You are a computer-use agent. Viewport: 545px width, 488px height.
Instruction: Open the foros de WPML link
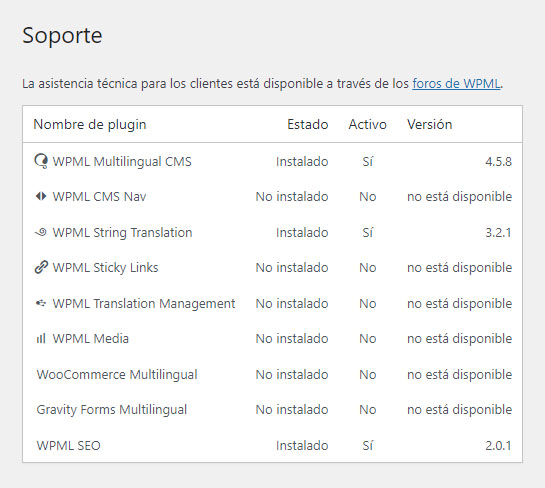(456, 84)
